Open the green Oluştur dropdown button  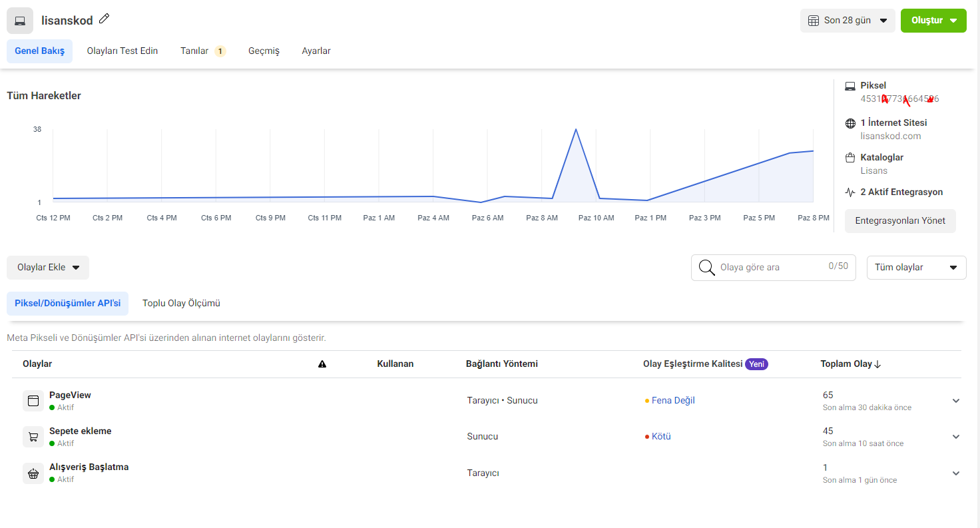(933, 21)
